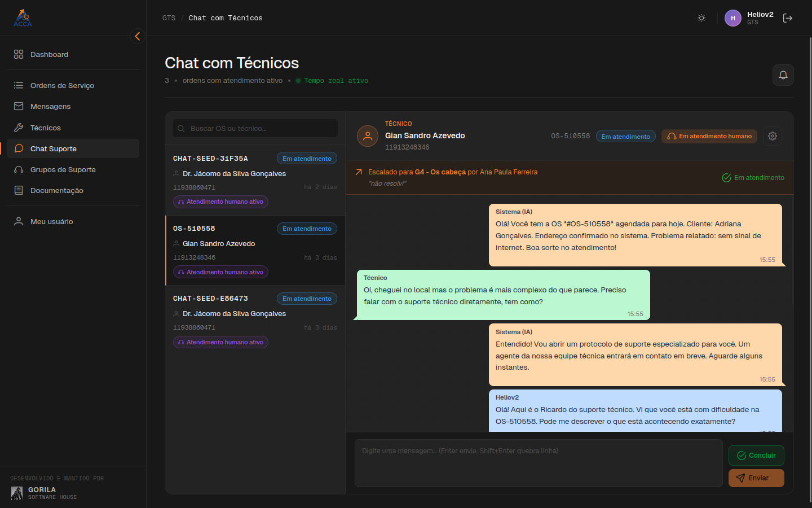Viewport: 812px width, 508px height.
Task: Send message with Enviar button
Action: point(756,478)
